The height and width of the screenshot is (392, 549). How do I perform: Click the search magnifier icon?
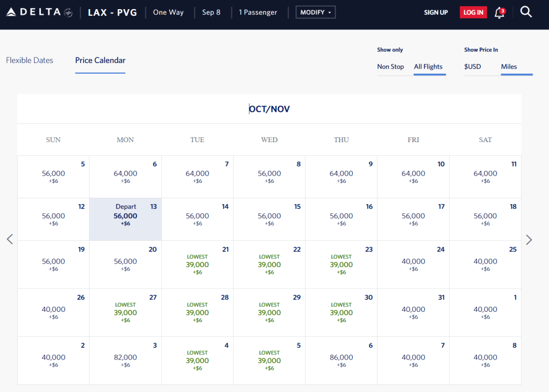click(x=526, y=12)
